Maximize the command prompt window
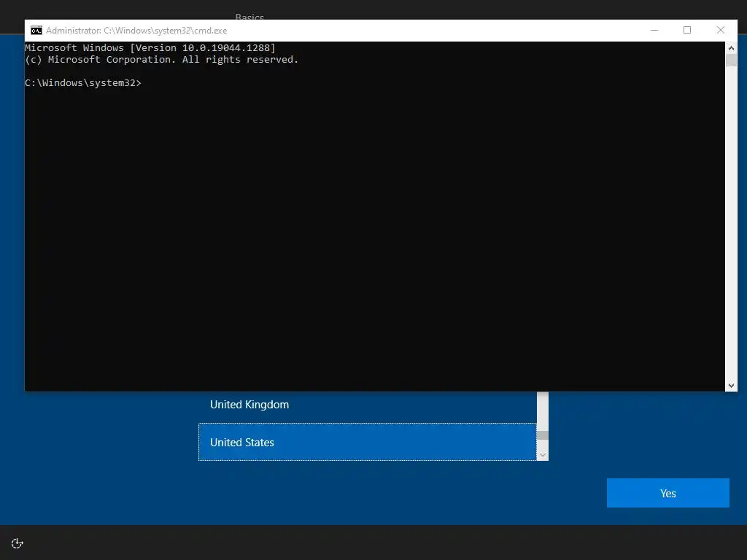This screenshot has height=560, width=747. (x=687, y=31)
